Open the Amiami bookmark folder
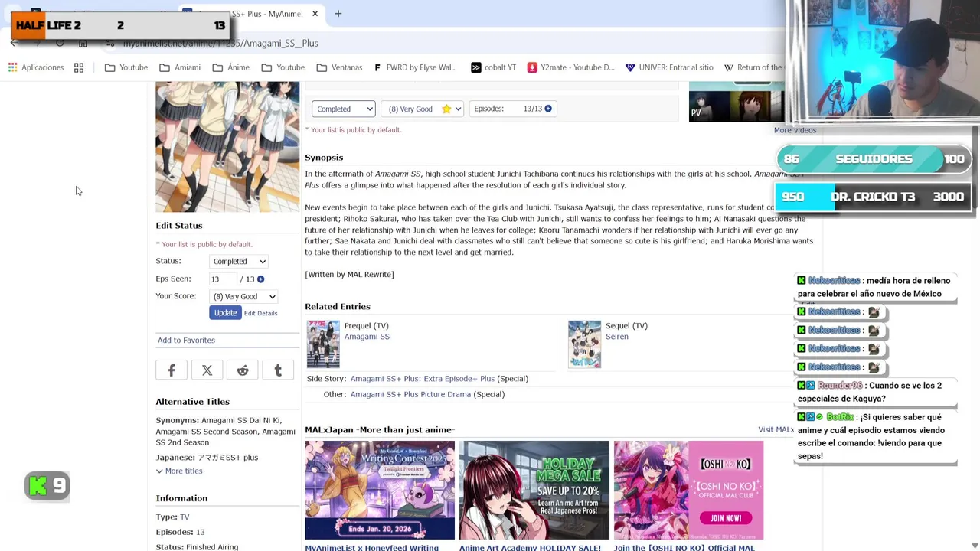 (x=180, y=67)
